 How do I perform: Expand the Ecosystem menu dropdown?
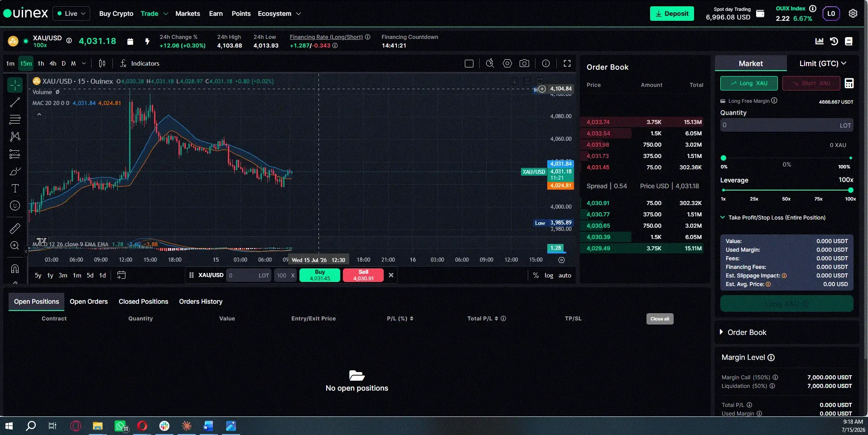tap(299, 14)
